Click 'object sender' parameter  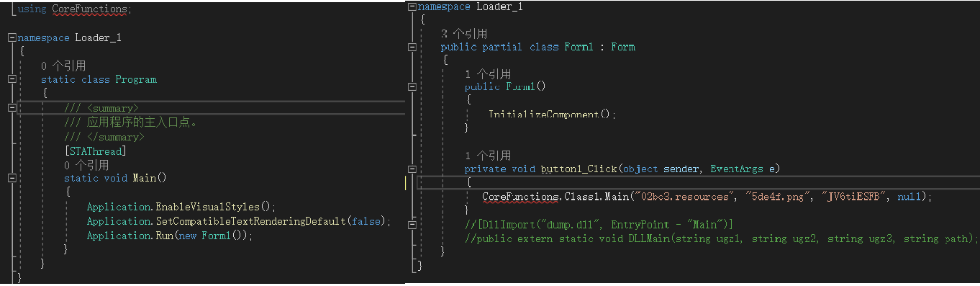[x=661, y=169]
